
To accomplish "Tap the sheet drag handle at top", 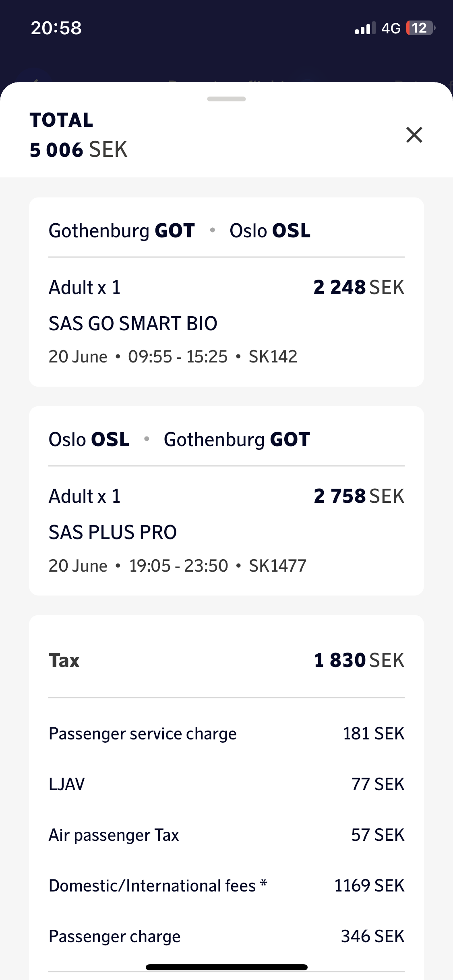I will [226, 99].
